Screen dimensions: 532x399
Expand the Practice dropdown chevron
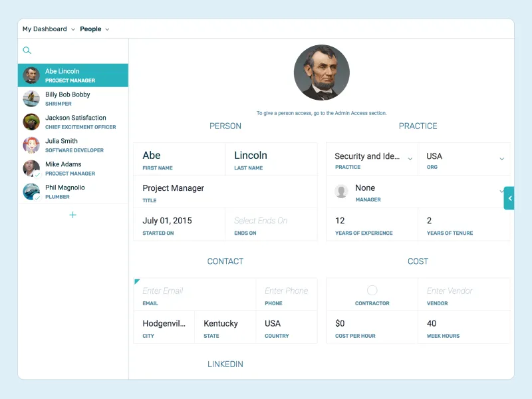pyautogui.click(x=410, y=159)
